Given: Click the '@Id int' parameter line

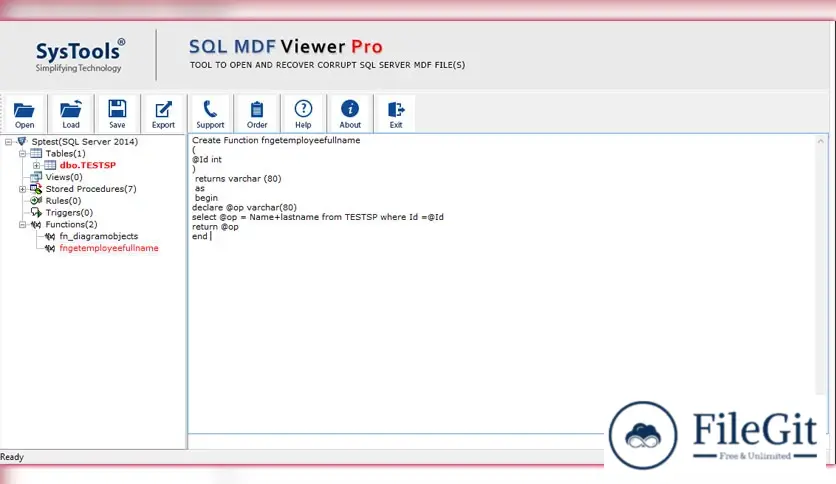Looking at the screenshot, I should [207, 159].
